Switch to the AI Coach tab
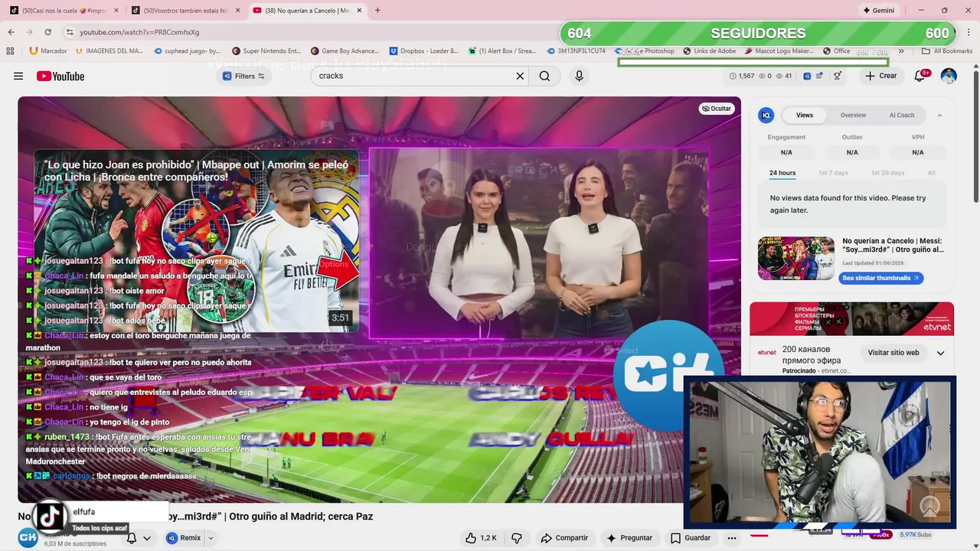 click(901, 116)
